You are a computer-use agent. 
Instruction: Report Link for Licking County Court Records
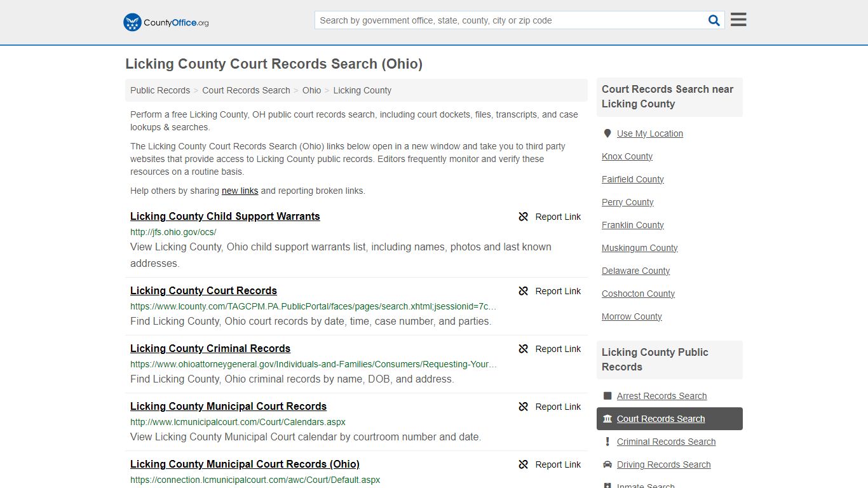[x=550, y=291]
